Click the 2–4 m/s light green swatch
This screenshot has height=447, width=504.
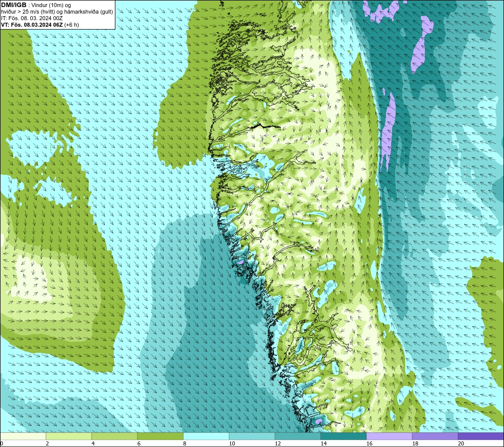(x=69, y=436)
